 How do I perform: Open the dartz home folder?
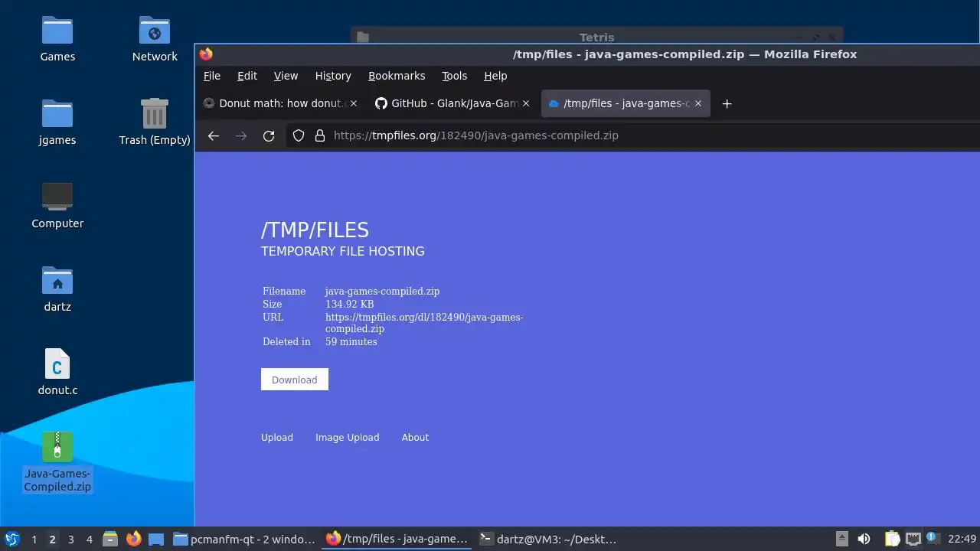point(57,289)
